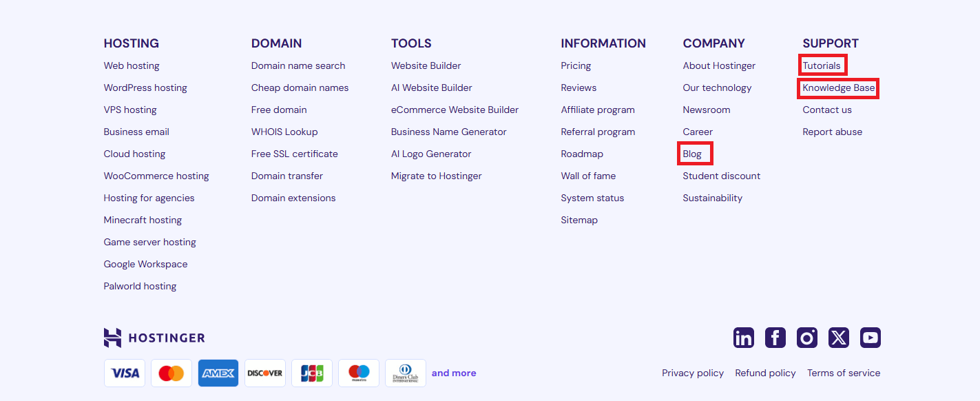This screenshot has width=980, height=401.
Task: Go to Cheap domain names
Action: click(x=300, y=88)
